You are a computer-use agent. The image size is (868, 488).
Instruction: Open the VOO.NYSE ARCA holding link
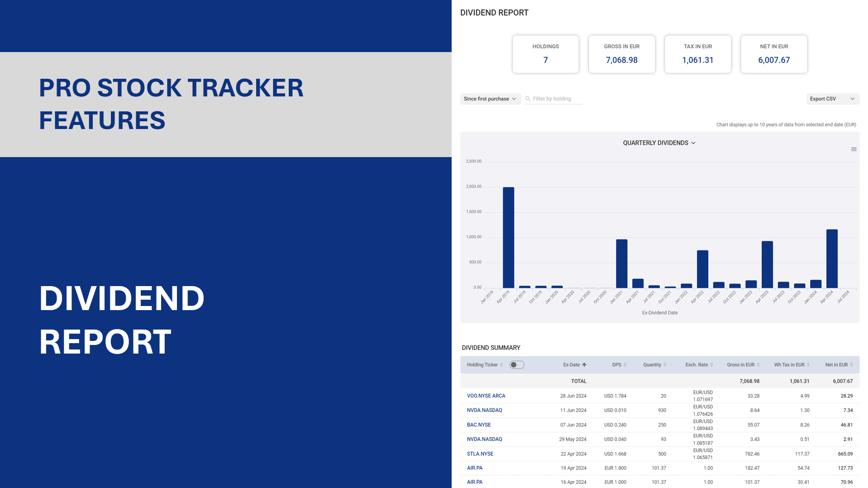click(486, 396)
